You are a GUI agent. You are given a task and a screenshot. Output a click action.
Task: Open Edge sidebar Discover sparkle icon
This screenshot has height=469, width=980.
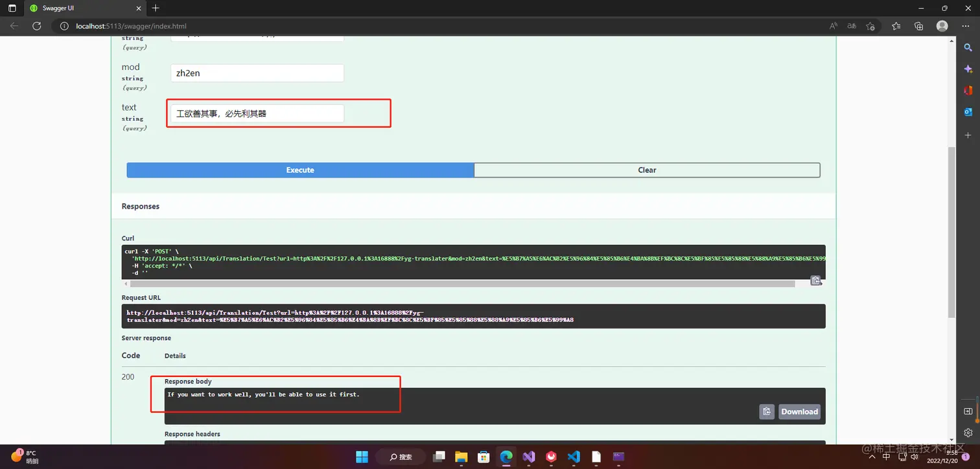click(x=968, y=69)
